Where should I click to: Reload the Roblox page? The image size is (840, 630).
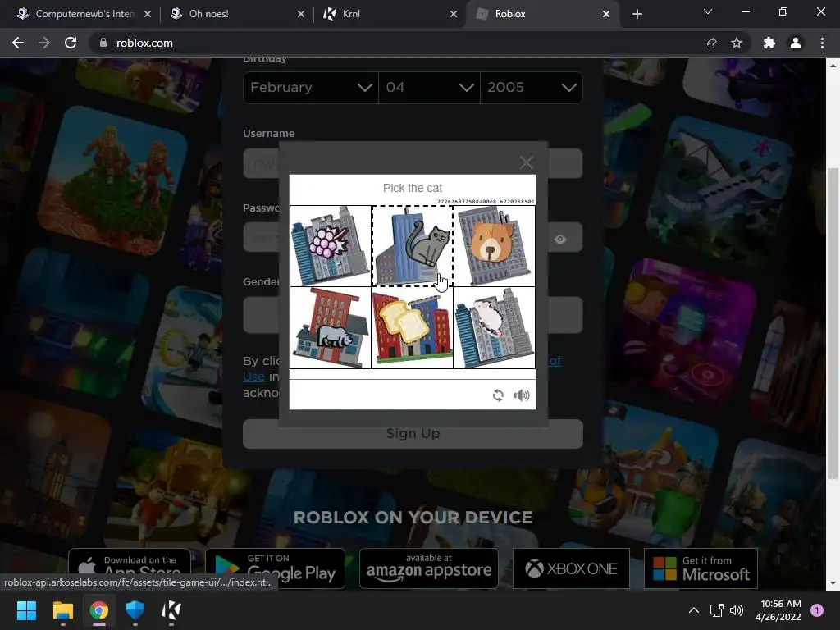point(71,43)
